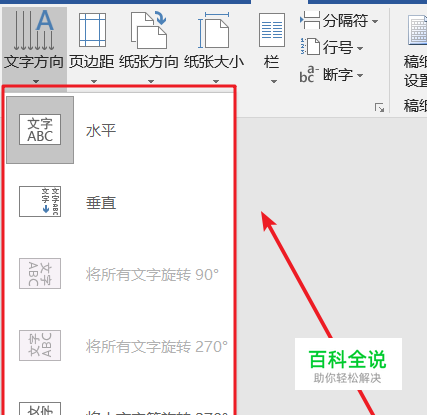Click the rotate text 270° icon
Image resolution: width=427 pixels, height=415 pixels.
click(40, 345)
